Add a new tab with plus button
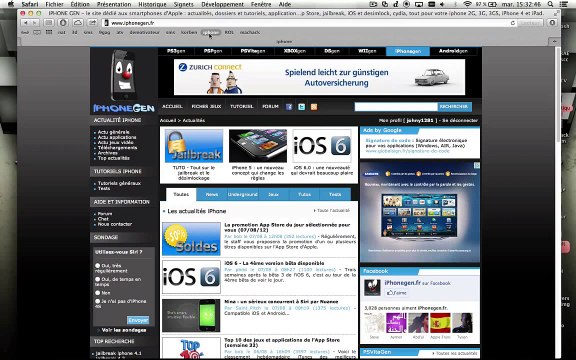576x360 pixels. tap(554, 42)
